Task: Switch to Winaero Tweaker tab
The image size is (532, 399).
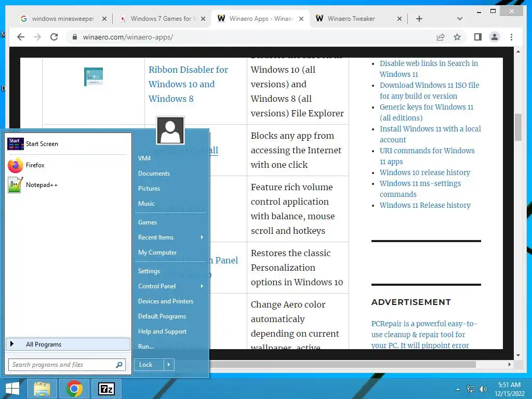Action: pyautogui.click(x=357, y=19)
